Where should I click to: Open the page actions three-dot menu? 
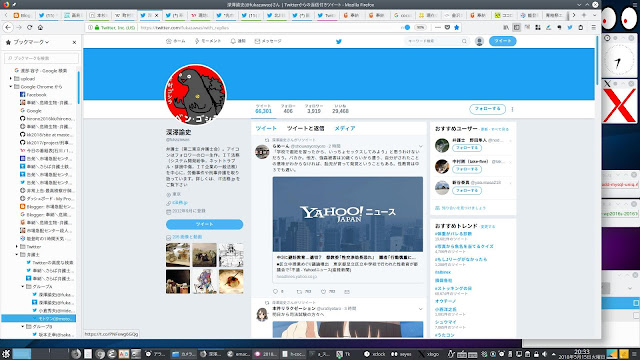pyautogui.click(x=438, y=27)
